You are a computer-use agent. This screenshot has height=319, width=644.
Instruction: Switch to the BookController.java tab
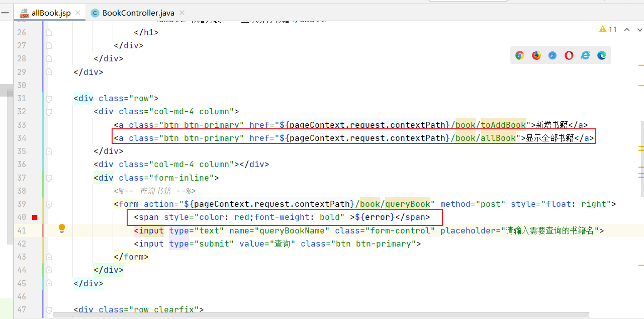click(x=133, y=13)
